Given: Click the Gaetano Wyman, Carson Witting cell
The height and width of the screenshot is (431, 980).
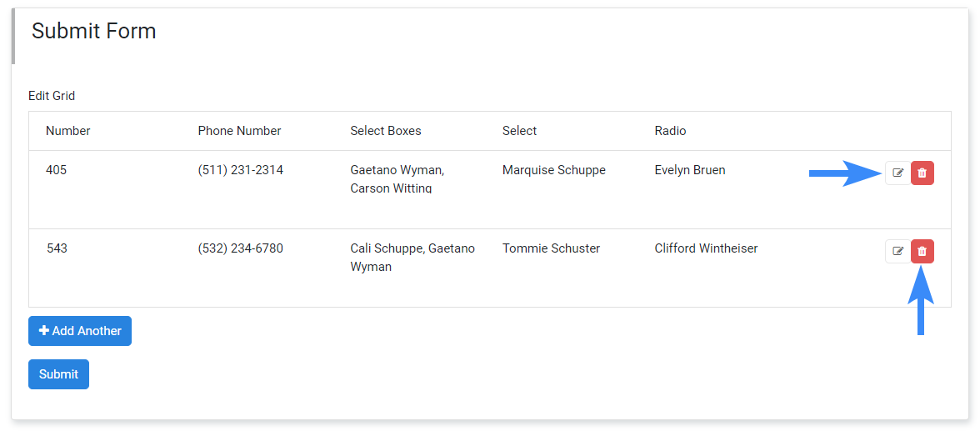Looking at the screenshot, I should pyautogui.click(x=397, y=179).
